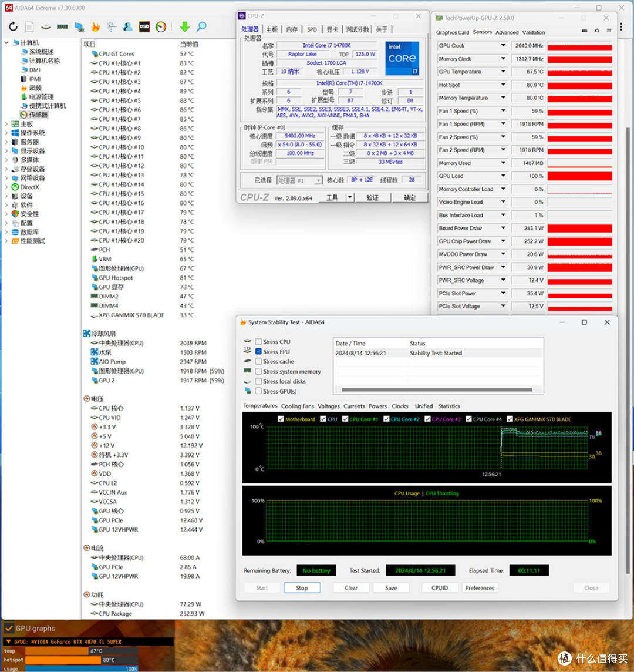Uncheck the Stress FPU checkbox
The height and width of the screenshot is (672, 634).
[258, 351]
